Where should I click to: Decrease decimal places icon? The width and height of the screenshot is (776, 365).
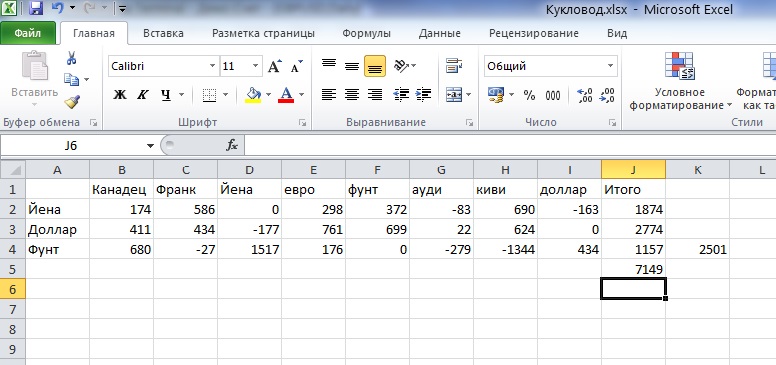point(607,95)
